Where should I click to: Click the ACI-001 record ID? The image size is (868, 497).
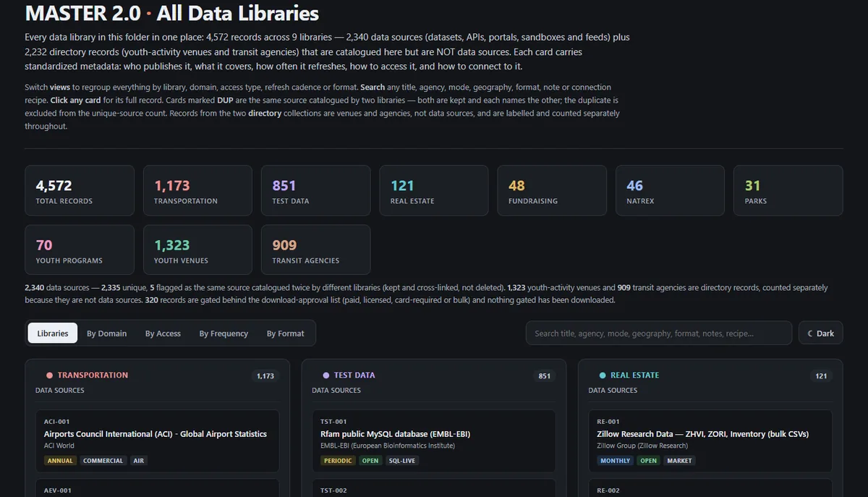coord(56,422)
